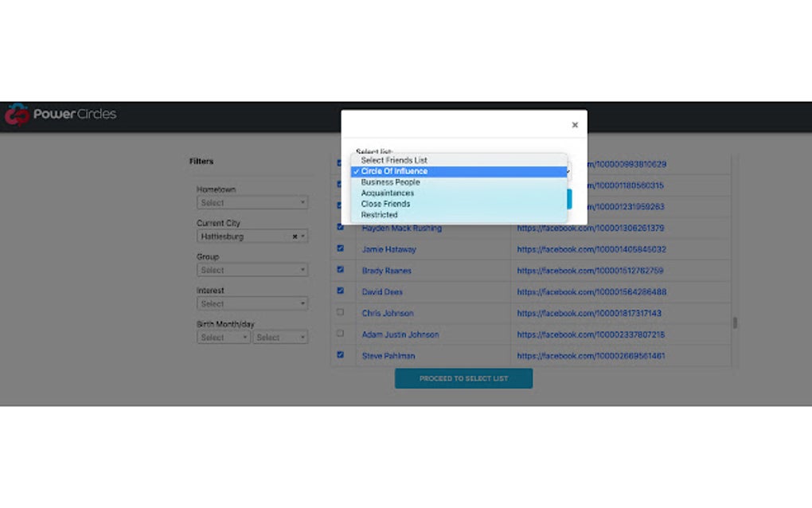Open Jamie Hataway name link

[x=389, y=249]
